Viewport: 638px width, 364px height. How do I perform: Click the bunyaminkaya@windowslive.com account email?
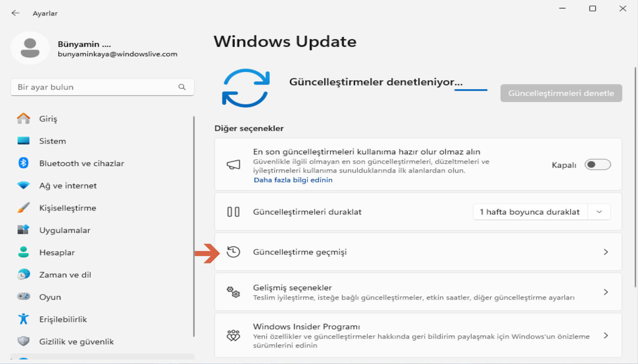[x=118, y=54]
